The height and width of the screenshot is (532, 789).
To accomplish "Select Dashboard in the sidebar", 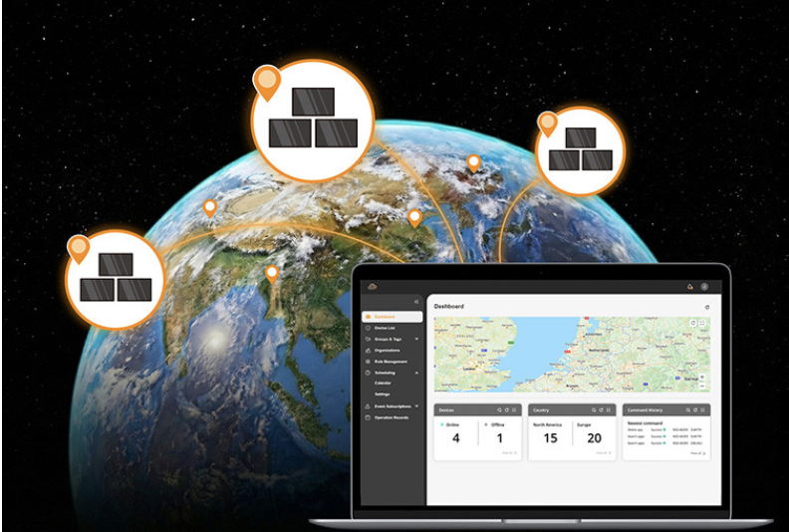I will pyautogui.click(x=392, y=317).
